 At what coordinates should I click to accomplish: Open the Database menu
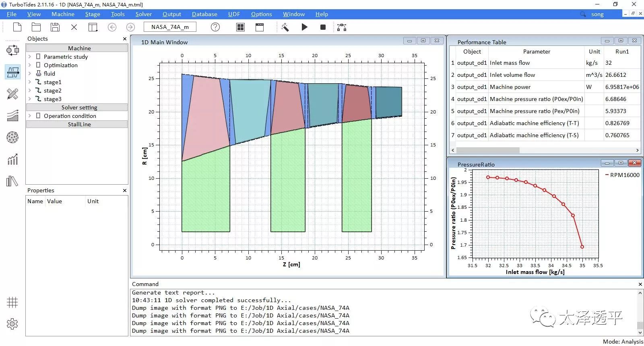click(204, 14)
